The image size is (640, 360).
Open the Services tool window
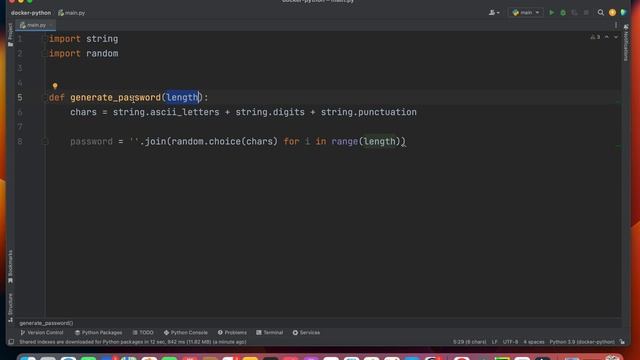(307, 333)
